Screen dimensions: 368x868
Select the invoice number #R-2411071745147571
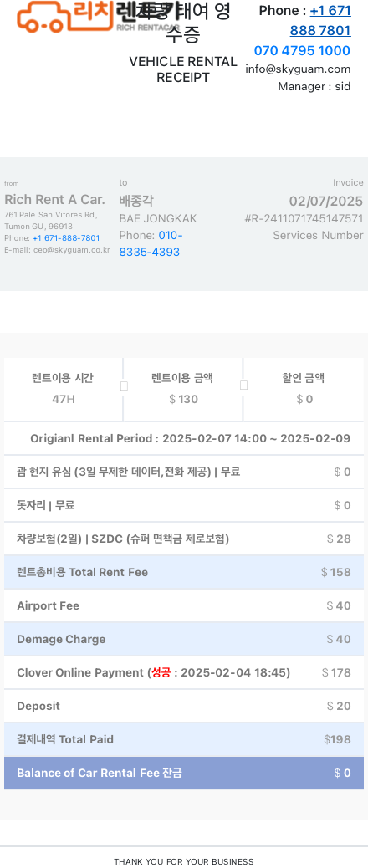click(304, 218)
